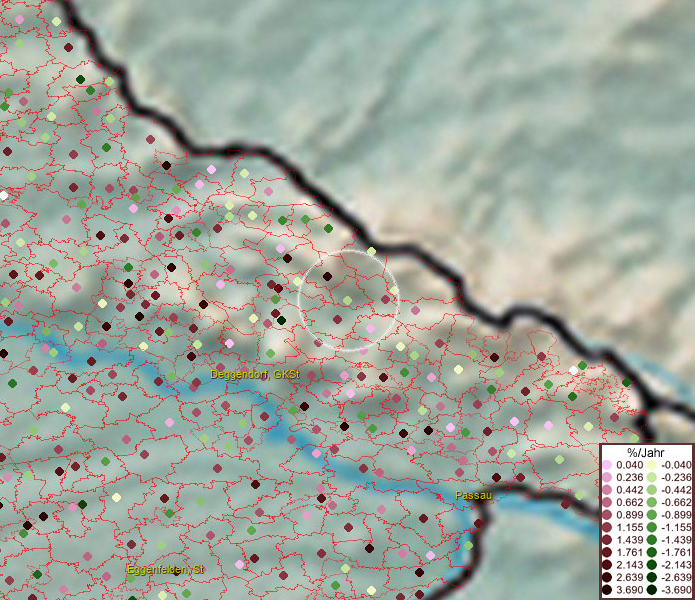Pick the -2.639 dark green legend swatch
Image resolution: width=695 pixels, height=600 pixels.
click(x=652, y=577)
